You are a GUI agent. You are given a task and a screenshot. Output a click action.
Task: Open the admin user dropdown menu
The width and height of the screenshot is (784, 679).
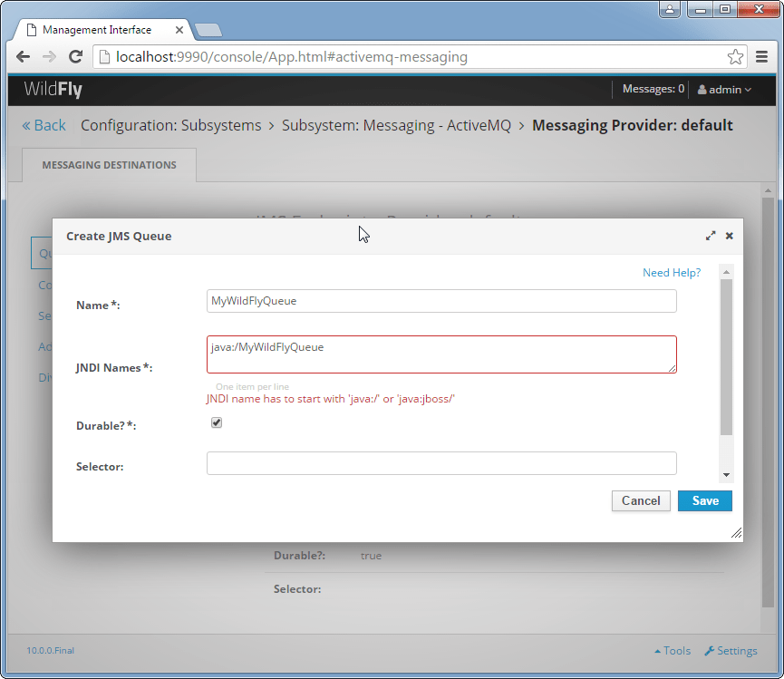pos(725,90)
